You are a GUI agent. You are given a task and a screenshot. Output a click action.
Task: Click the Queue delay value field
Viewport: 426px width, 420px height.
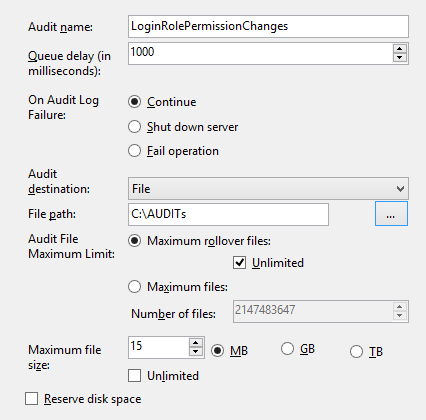[260, 53]
